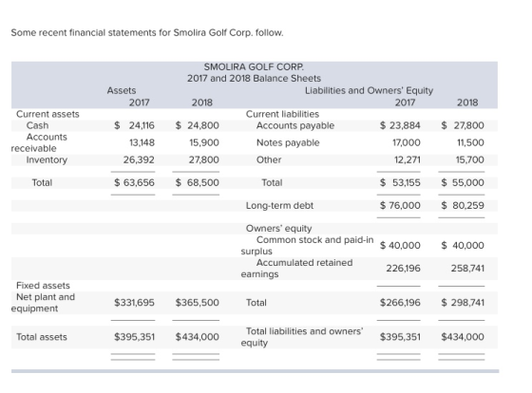Image resolution: width=532 pixels, height=393 pixels.
Task: Click the Other liabilities label
Action: pyautogui.click(x=269, y=159)
